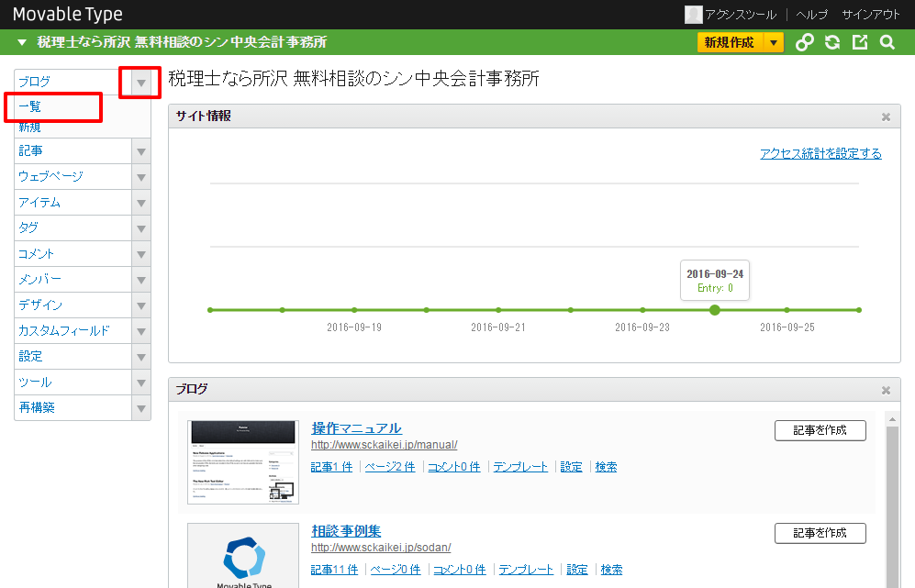915x588 pixels.
Task: Close the サイト情報 widget
Action: click(886, 117)
